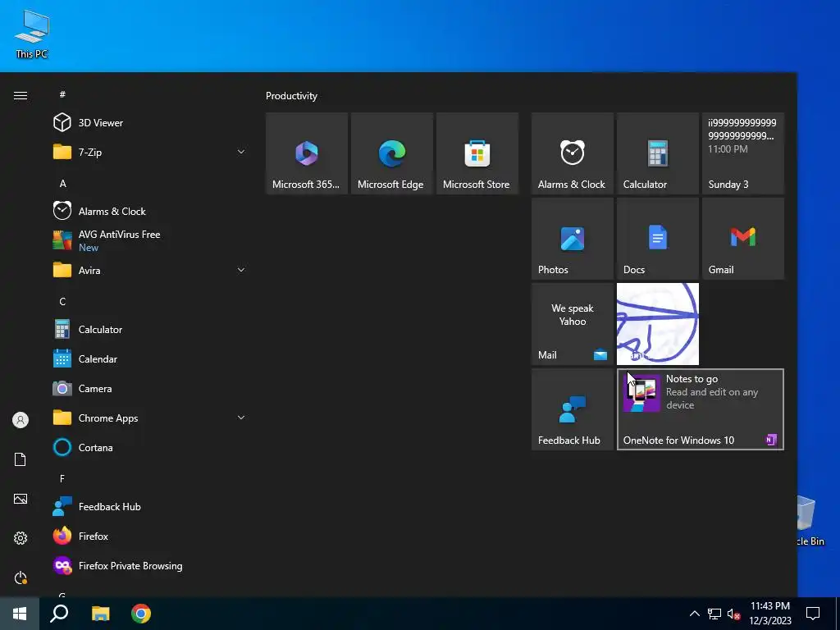Click the letter A section heading
The height and width of the screenshot is (630, 840).
pos(62,183)
